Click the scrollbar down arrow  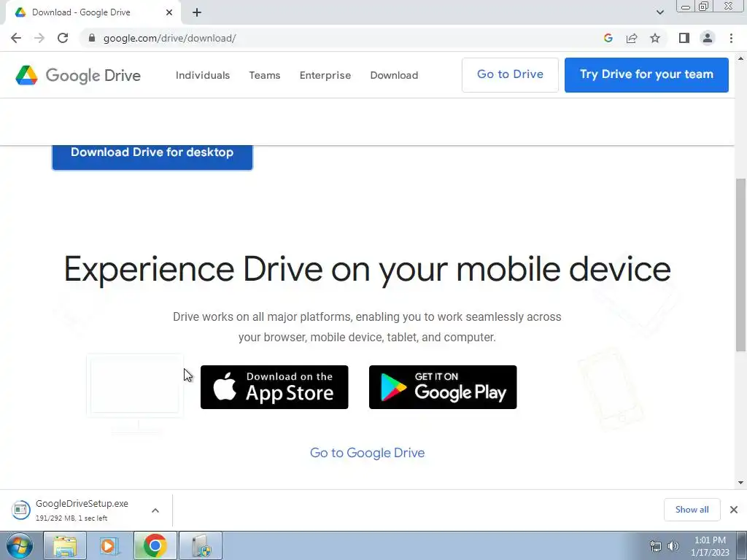(x=740, y=483)
